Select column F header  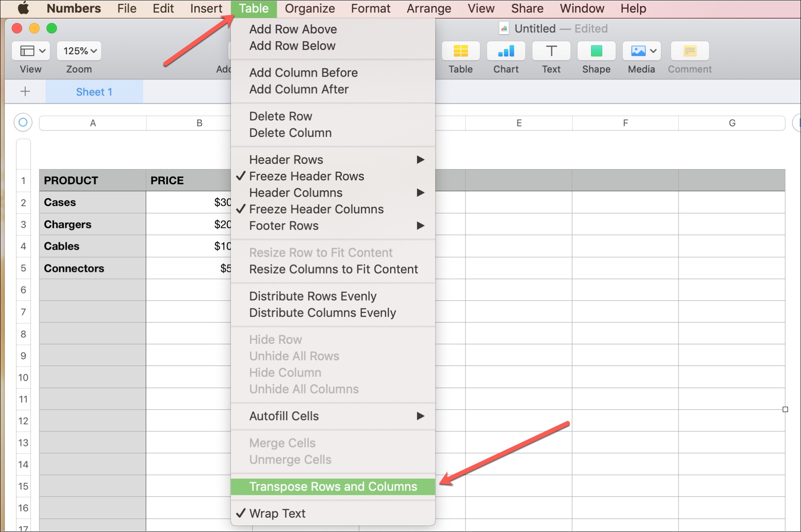[x=625, y=123]
